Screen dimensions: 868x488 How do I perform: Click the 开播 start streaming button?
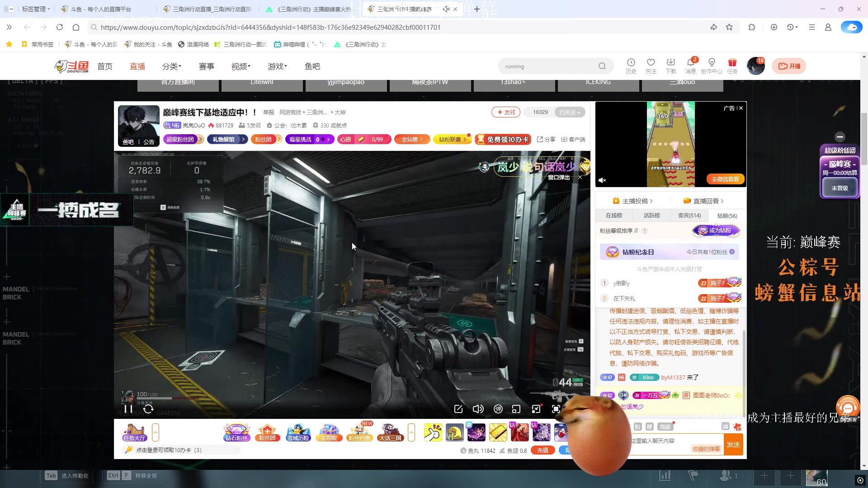tap(789, 66)
